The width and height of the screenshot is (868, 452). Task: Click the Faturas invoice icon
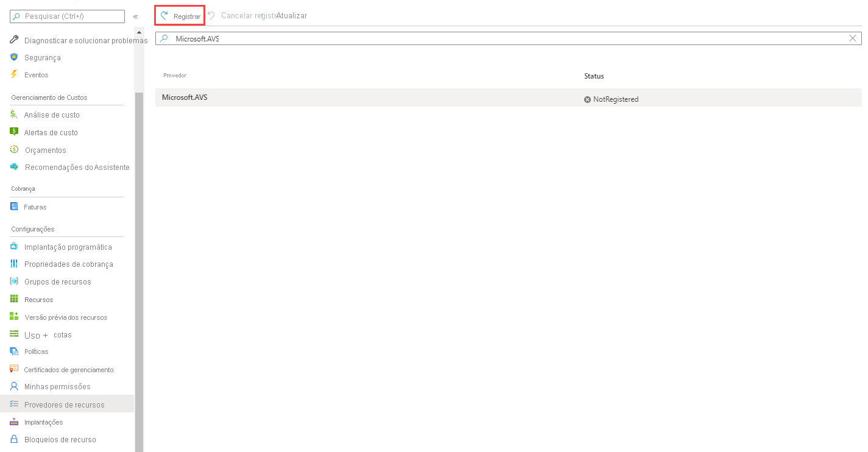[x=14, y=207]
